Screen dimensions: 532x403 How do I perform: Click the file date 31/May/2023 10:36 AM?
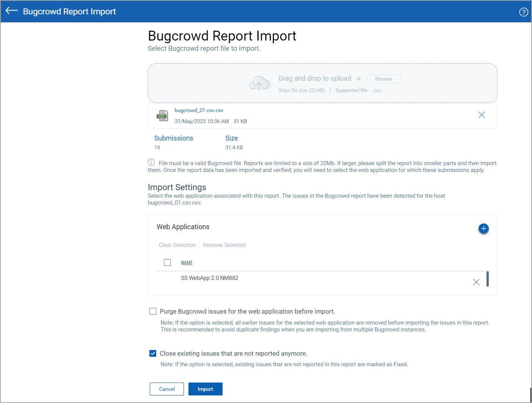pos(202,121)
